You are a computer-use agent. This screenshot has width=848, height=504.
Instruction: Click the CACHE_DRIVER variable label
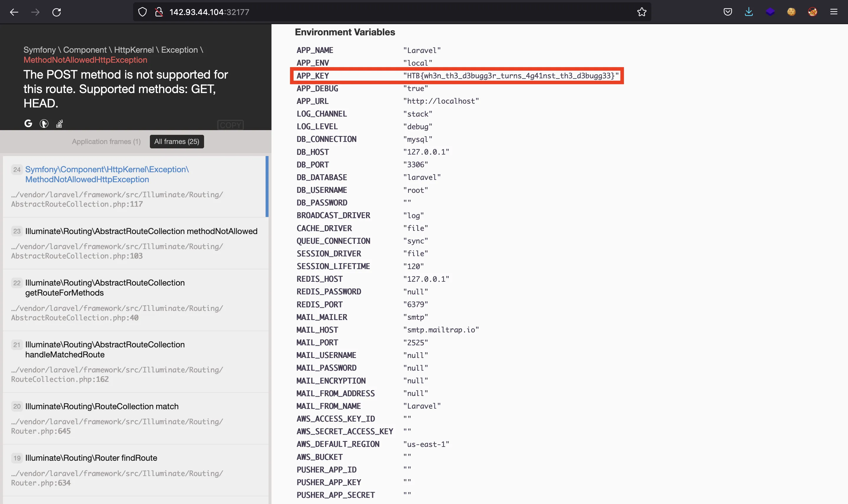(x=324, y=228)
